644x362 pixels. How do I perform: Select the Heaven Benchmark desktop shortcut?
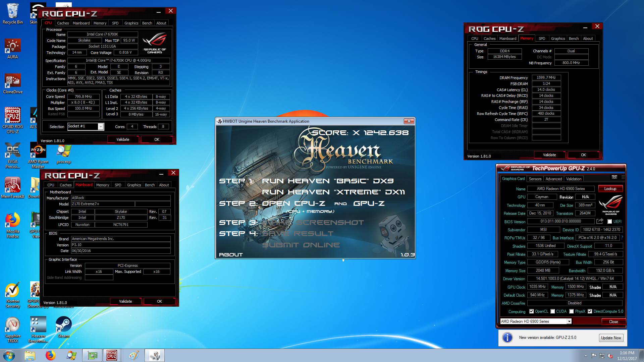38,330
